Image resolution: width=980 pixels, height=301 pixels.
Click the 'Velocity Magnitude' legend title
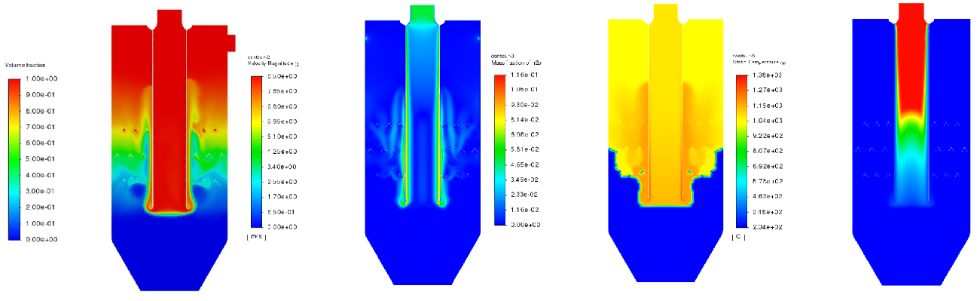(273, 63)
